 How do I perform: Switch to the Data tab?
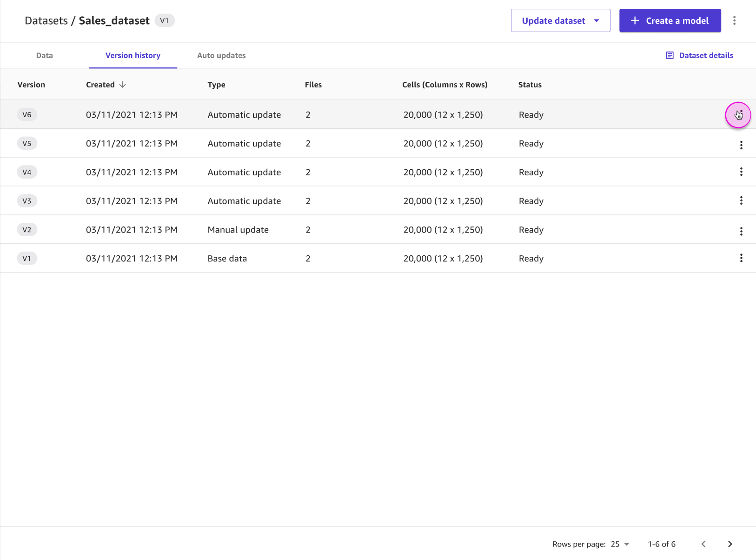tap(44, 55)
